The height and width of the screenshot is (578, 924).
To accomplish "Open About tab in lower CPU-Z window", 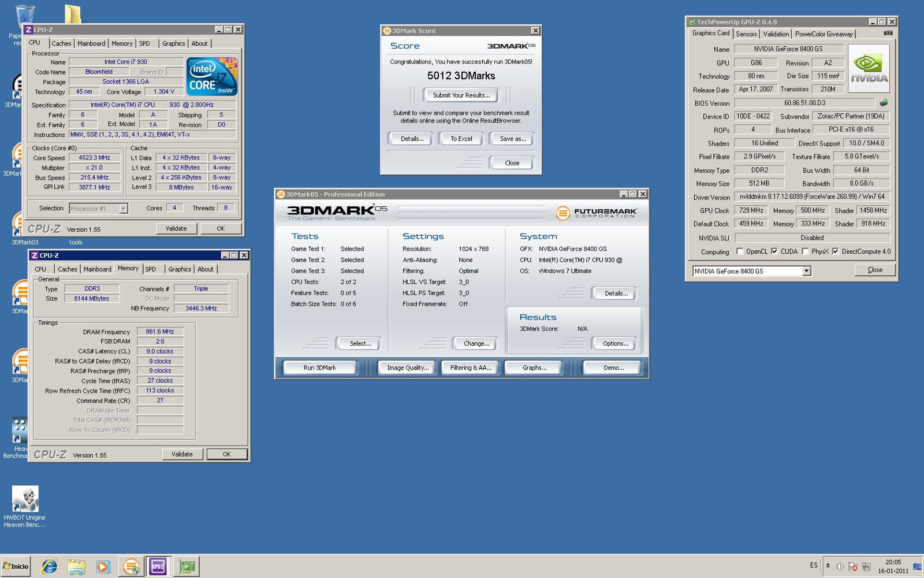I will pos(205,269).
